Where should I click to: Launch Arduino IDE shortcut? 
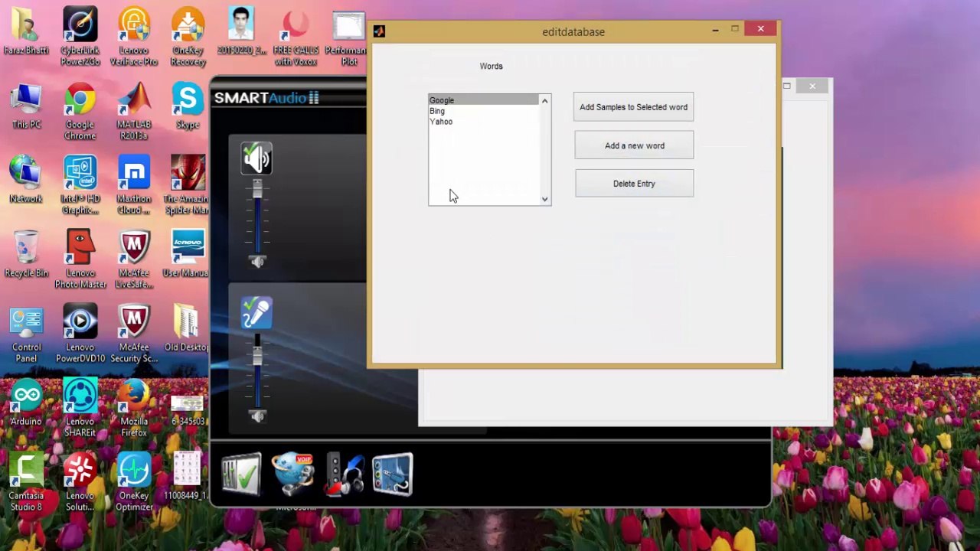click(x=26, y=403)
